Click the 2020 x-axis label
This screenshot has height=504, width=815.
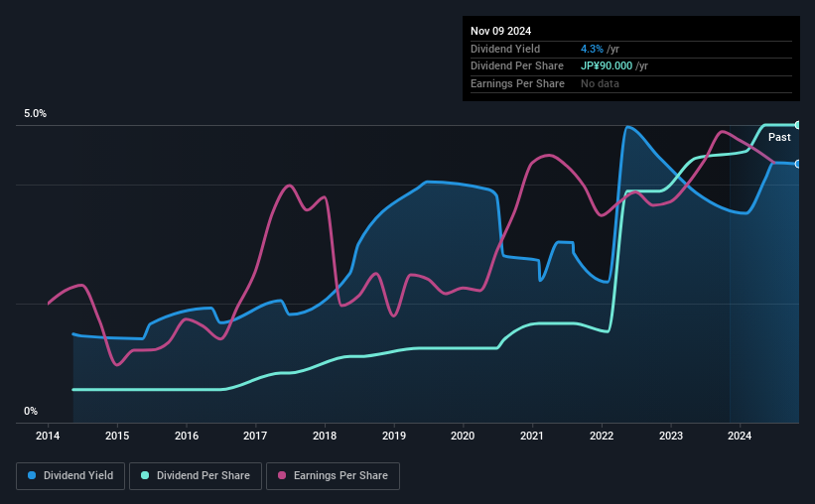pos(463,436)
